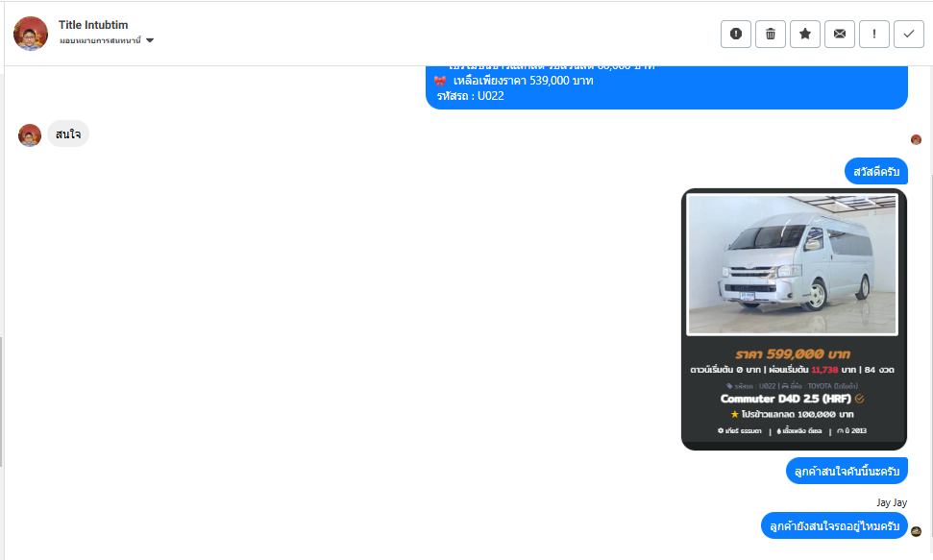Select the ลูกค้าสนใจคันนี้นะครับ message bubble
Screen dimensions: 933x560
(x=847, y=471)
